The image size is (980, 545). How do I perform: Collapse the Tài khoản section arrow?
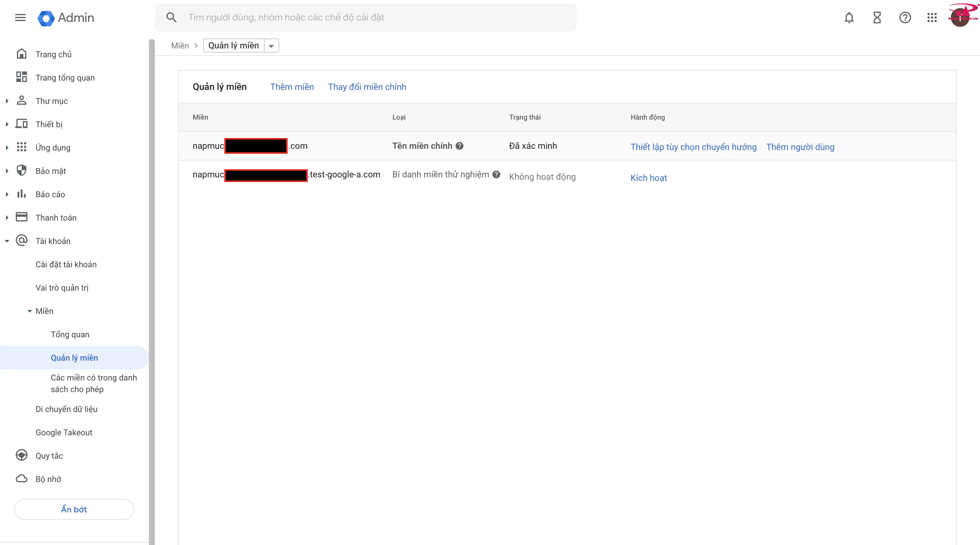(x=7, y=241)
